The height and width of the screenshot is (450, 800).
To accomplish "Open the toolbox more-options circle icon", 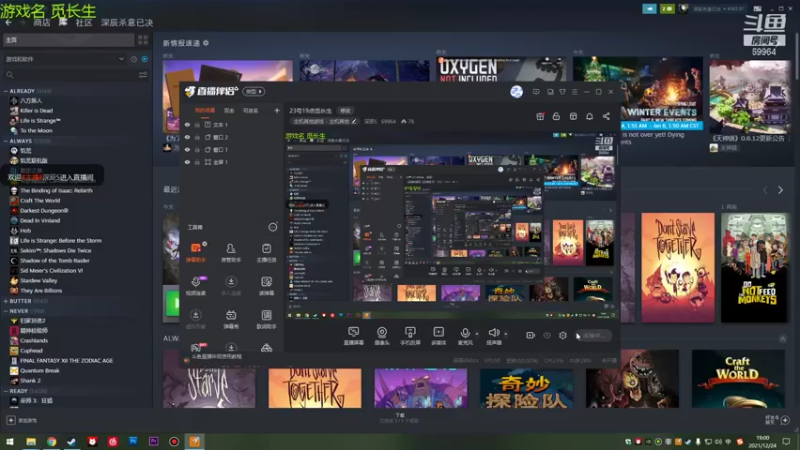I will click(x=273, y=227).
